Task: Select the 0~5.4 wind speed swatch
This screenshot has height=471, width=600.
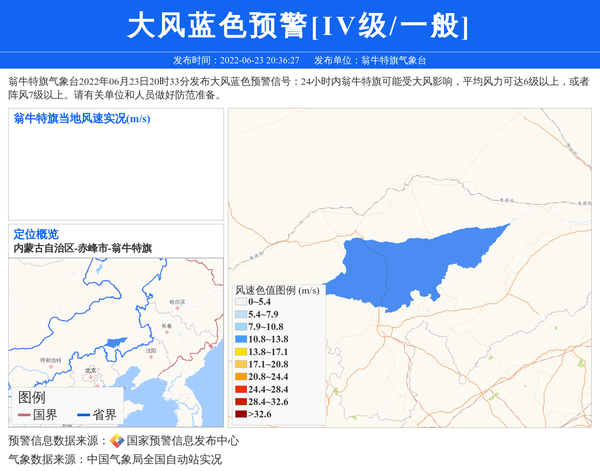Action: (x=240, y=301)
